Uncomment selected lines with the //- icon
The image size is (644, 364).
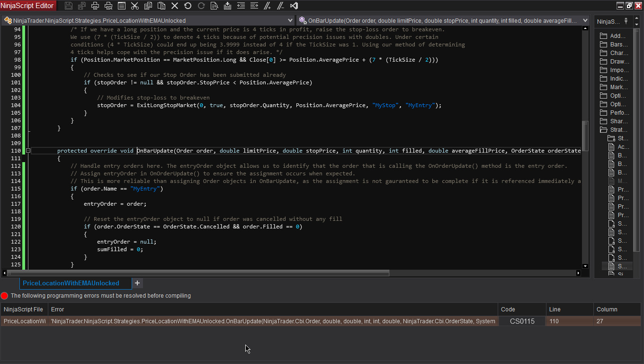281,6
